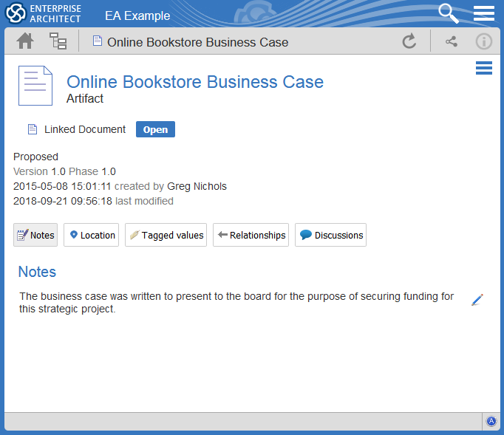The image size is (504, 435).
Task: Click the Online Bookstore Business Case heading
Action: [195, 82]
